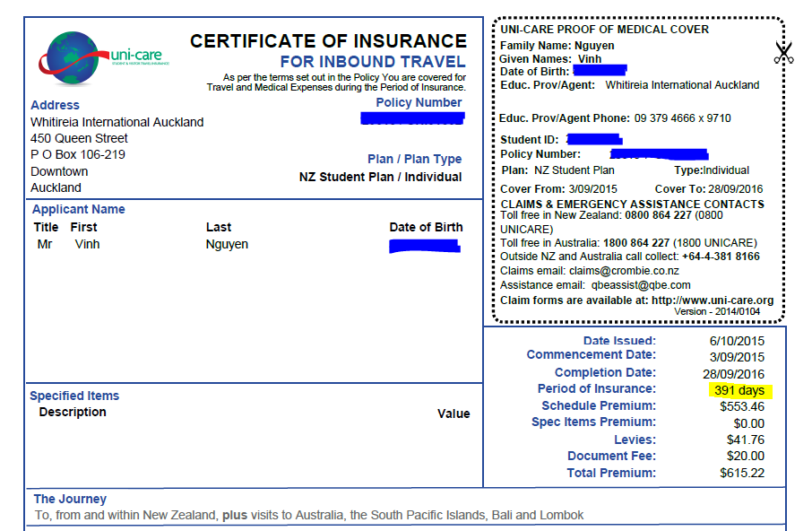Image resolution: width=812 pixels, height=531 pixels.
Task: Click the NZ Student Plan / Individual text
Action: [x=380, y=177]
